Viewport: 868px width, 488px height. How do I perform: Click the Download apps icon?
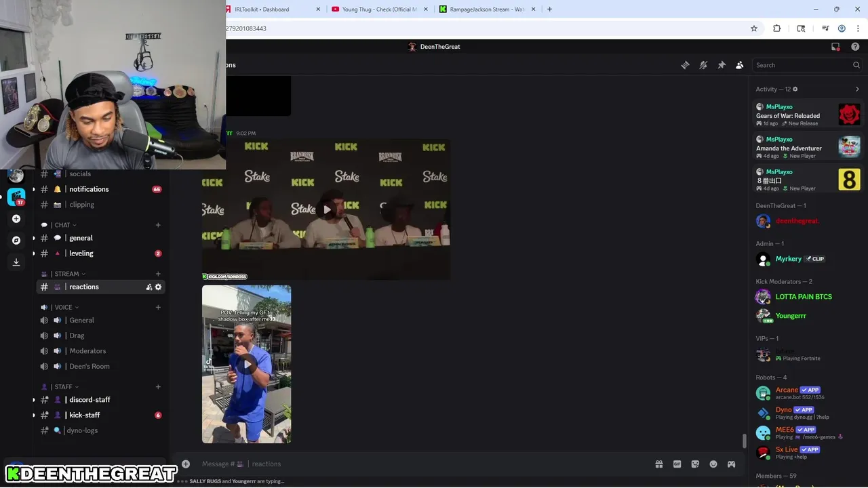[x=16, y=262]
